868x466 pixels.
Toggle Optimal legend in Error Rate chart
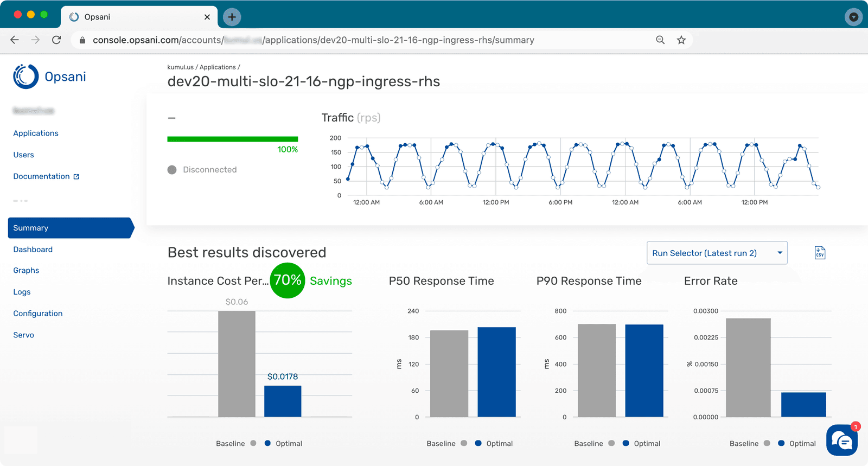[796, 443]
